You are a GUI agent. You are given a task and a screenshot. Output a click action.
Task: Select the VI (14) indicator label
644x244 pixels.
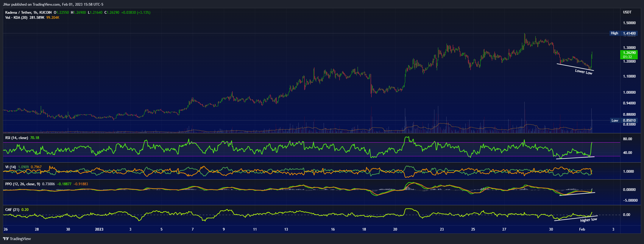point(11,167)
